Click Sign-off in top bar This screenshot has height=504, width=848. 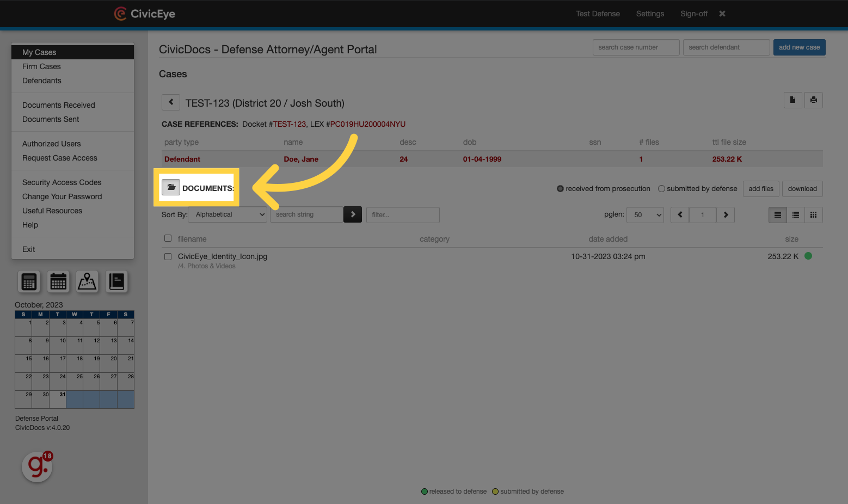(694, 14)
